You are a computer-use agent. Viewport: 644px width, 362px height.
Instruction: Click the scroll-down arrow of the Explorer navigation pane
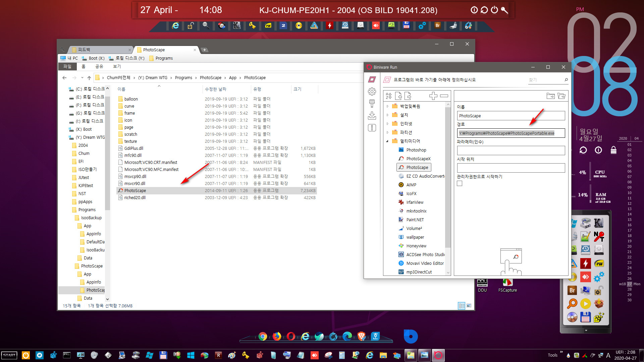click(x=107, y=299)
